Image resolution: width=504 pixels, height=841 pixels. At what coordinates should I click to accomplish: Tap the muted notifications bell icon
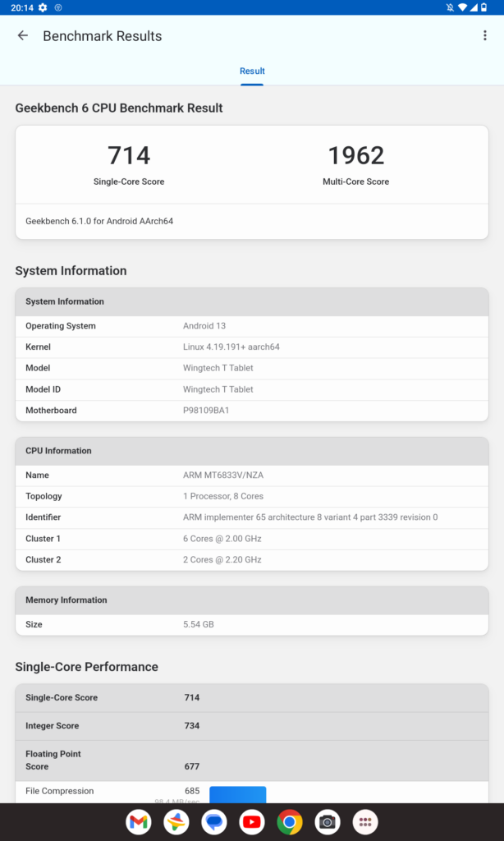(450, 7)
